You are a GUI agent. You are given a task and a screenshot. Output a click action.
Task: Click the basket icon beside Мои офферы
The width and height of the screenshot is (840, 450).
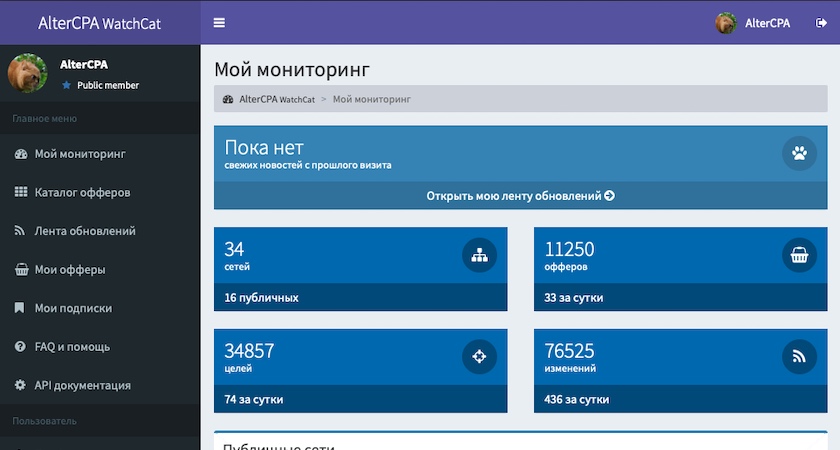point(21,269)
